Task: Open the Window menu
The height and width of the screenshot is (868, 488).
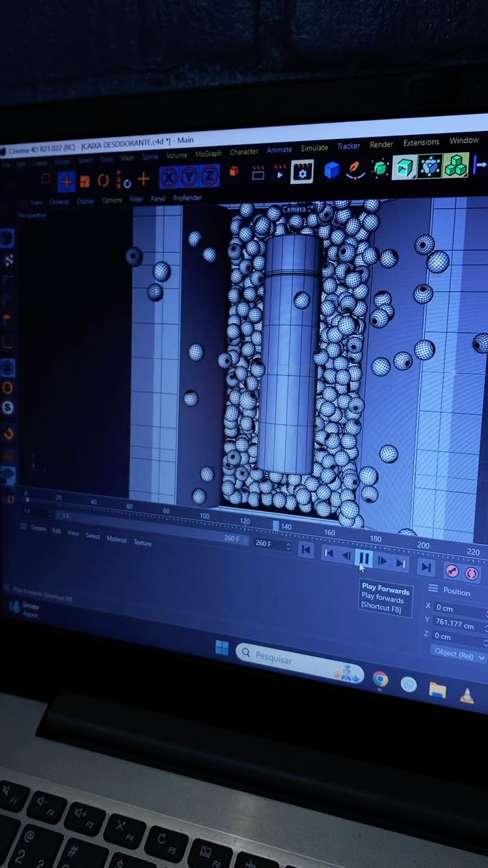Action: tap(464, 140)
